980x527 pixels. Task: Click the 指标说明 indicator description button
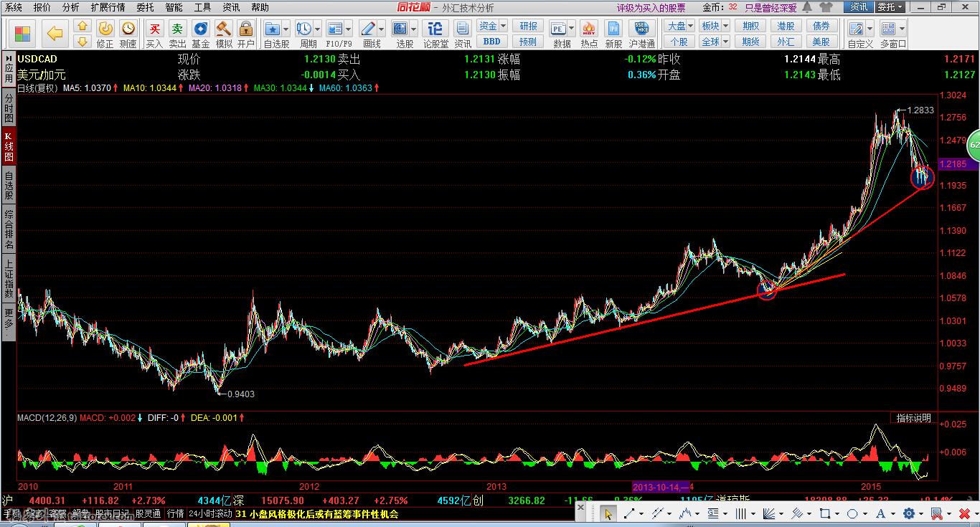[x=913, y=418]
